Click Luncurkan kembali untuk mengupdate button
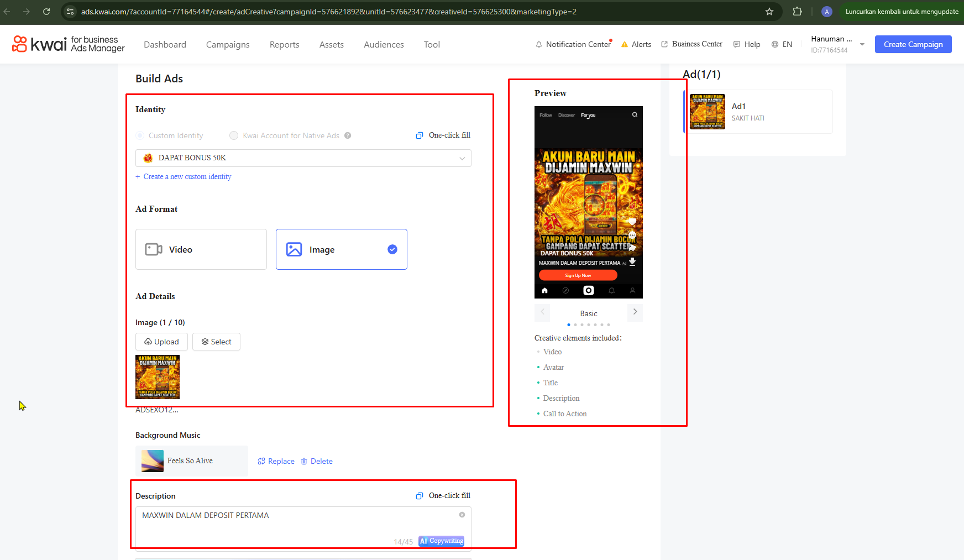This screenshot has height=560, width=964. [902, 12]
